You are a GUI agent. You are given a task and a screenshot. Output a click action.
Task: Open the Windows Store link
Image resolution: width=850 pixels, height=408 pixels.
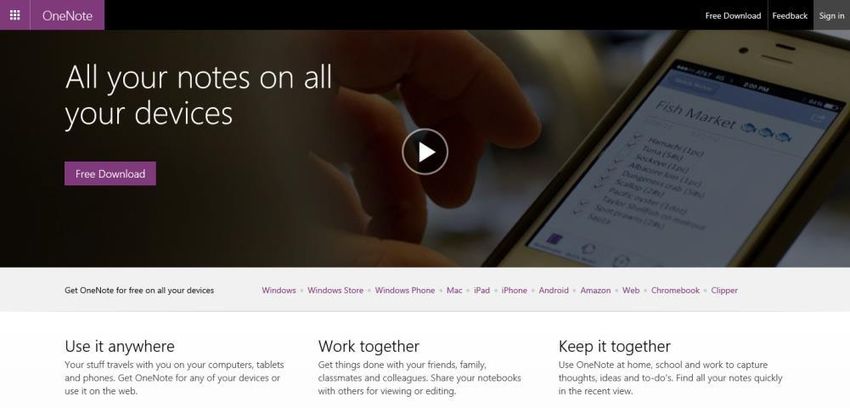click(336, 290)
